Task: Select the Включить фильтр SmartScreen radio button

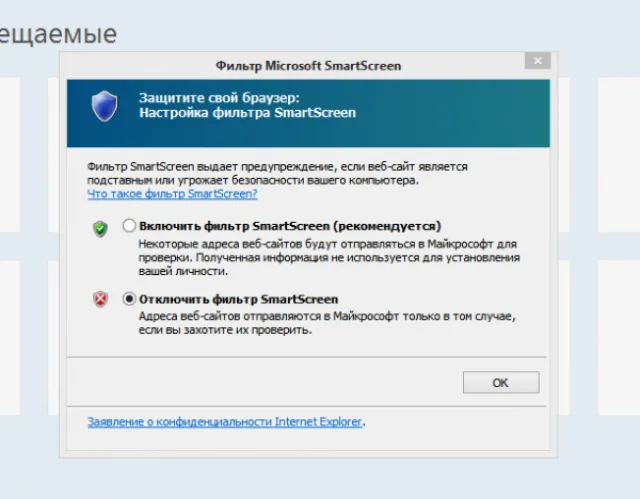Action: pos(129,226)
